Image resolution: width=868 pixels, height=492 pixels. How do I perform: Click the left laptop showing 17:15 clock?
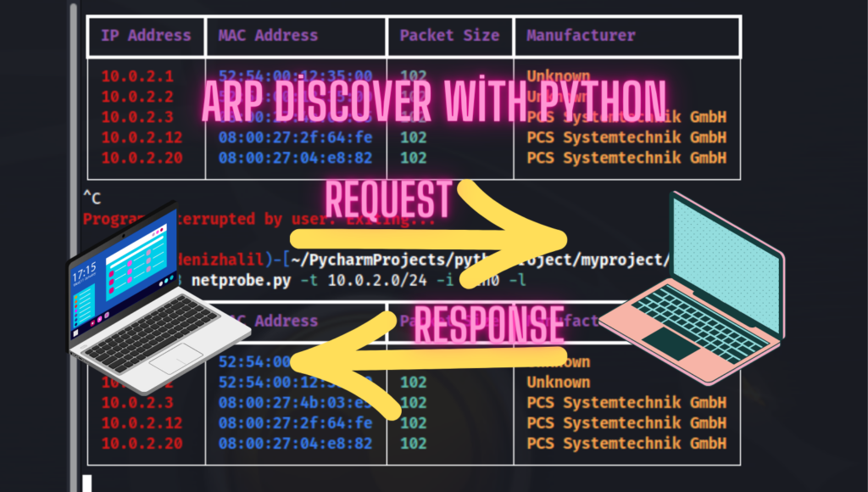[144, 297]
